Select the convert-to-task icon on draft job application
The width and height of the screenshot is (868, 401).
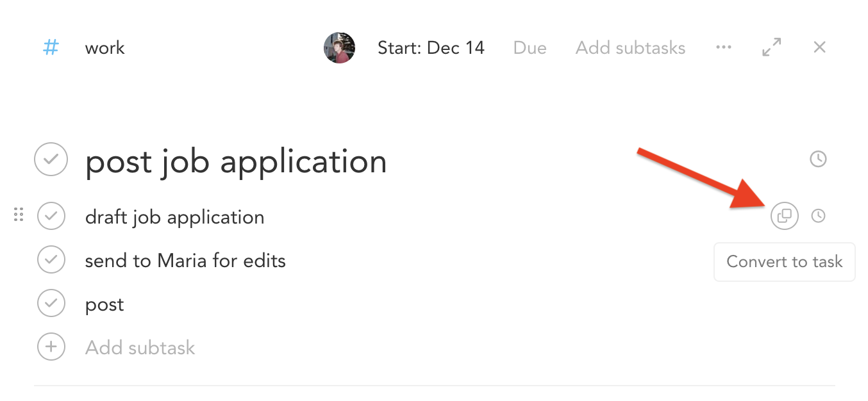[785, 216]
